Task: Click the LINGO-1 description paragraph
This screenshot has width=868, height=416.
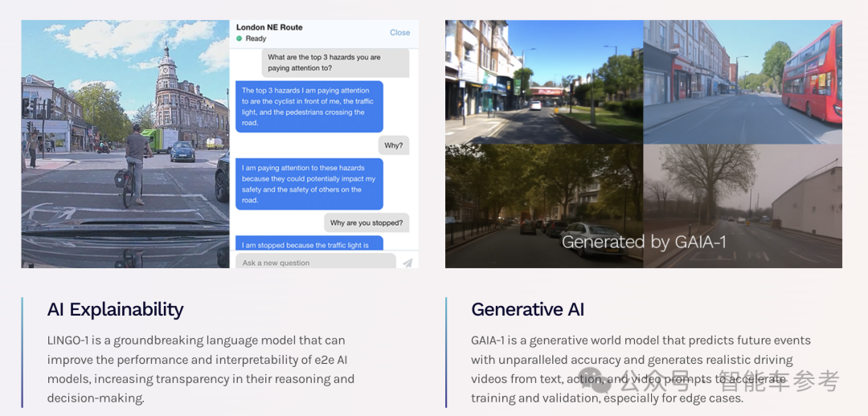Action: coord(201,369)
